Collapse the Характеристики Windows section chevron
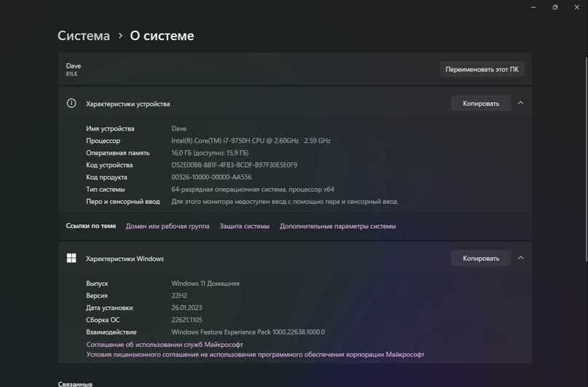588x387 pixels. [x=520, y=258]
